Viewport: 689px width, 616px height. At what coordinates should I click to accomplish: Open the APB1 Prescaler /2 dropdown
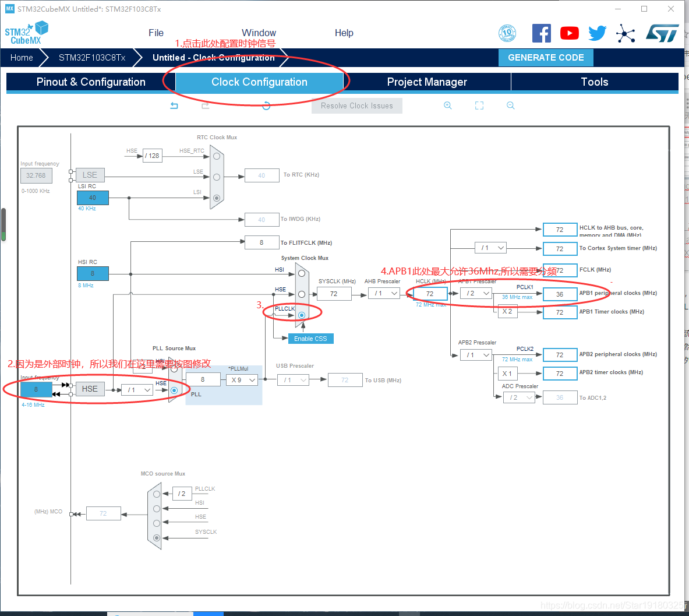coord(476,293)
